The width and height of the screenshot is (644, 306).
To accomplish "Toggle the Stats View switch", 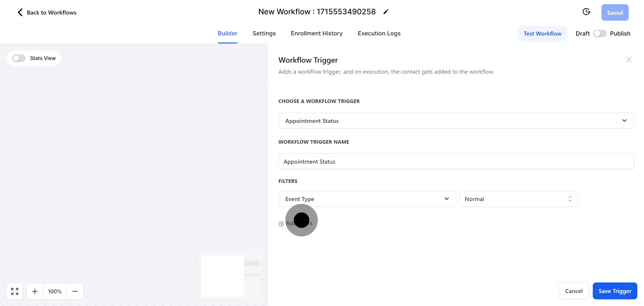I will pyautogui.click(x=19, y=58).
